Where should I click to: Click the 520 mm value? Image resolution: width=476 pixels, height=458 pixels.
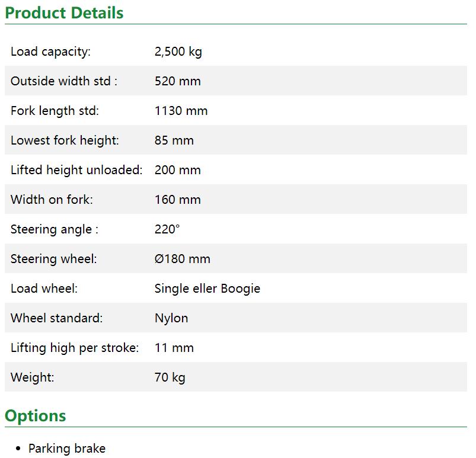177,81
